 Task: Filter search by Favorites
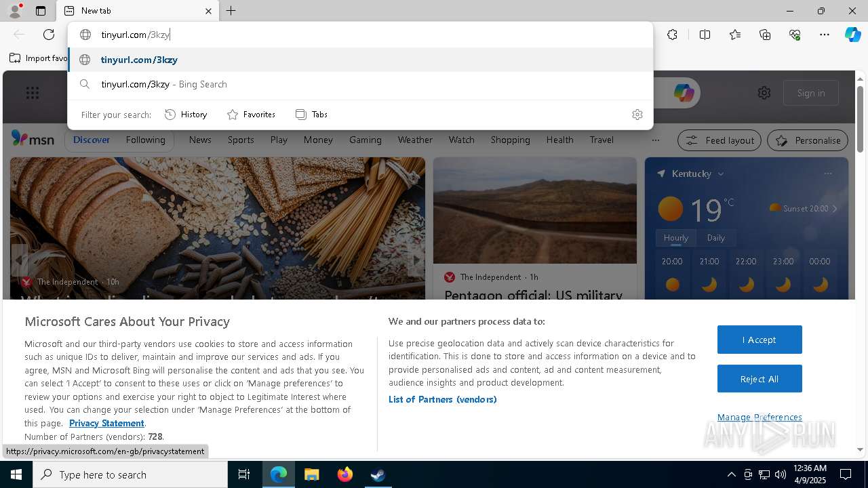click(x=251, y=115)
